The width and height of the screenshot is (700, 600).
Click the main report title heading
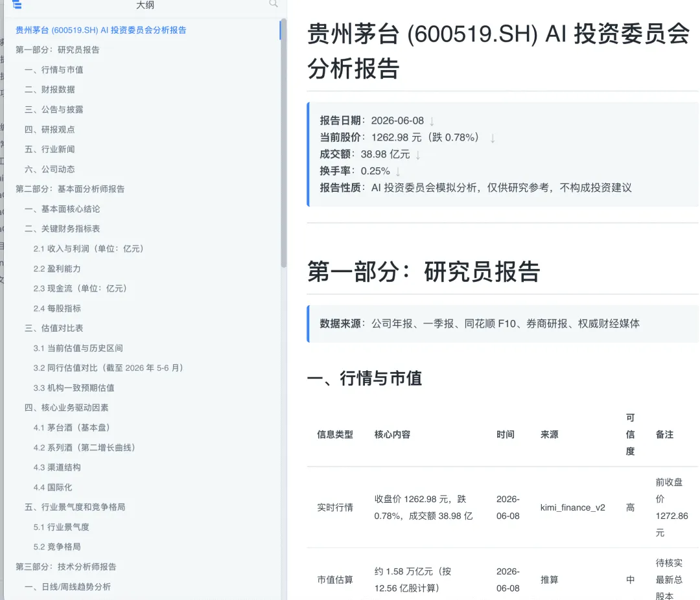498,51
